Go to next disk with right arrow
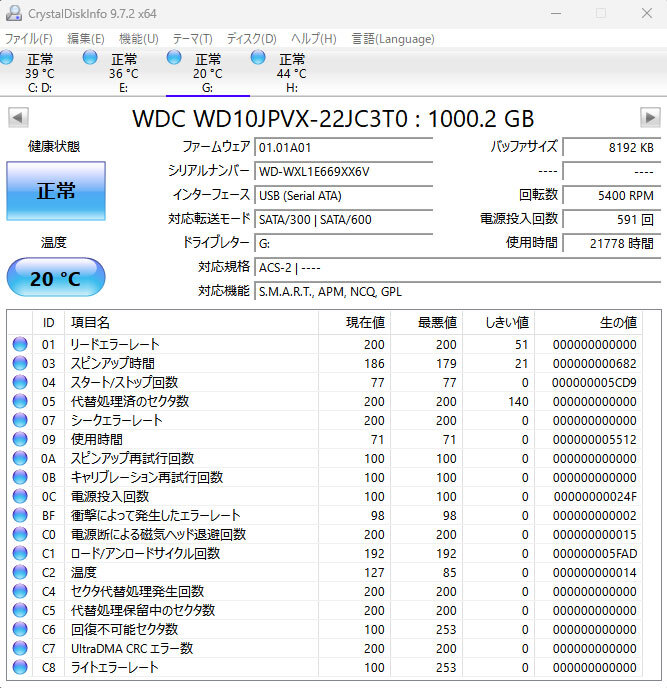 650,118
